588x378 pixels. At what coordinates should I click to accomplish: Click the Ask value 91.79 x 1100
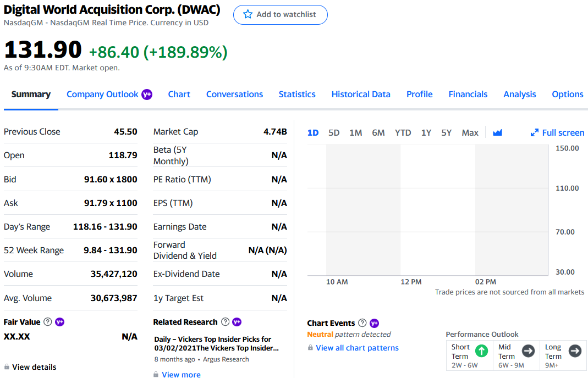(x=111, y=203)
